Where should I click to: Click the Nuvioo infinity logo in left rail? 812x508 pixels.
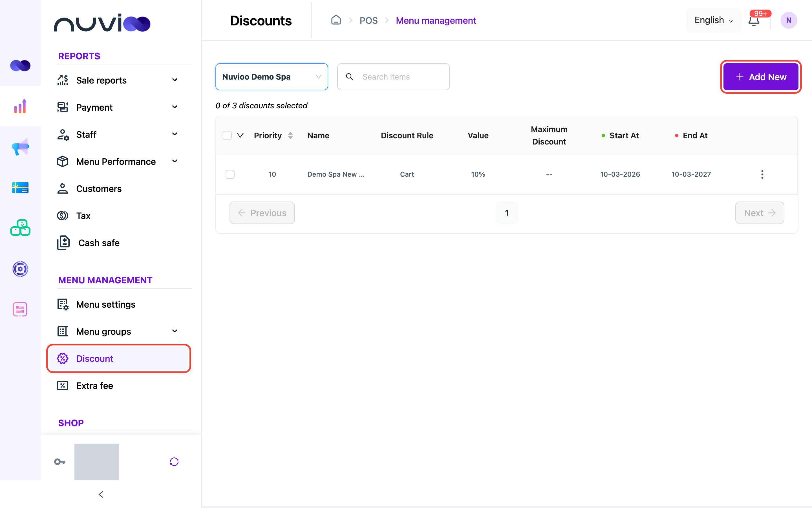20,65
